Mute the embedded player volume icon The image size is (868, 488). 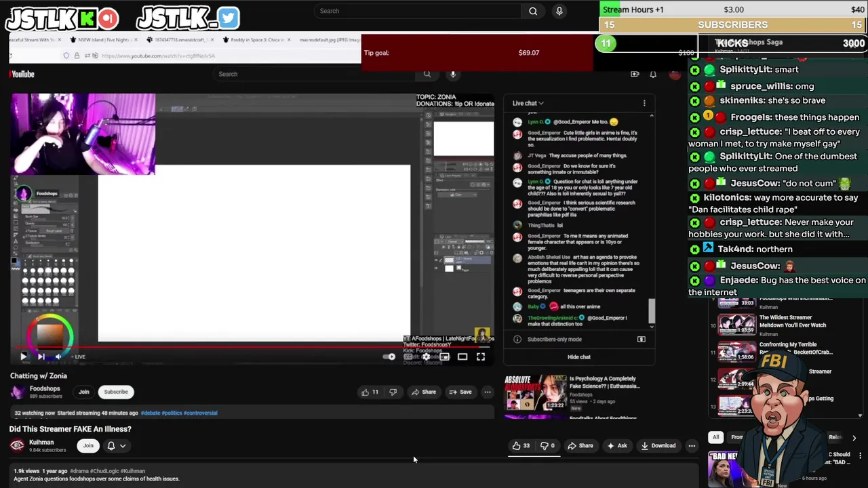(58, 357)
